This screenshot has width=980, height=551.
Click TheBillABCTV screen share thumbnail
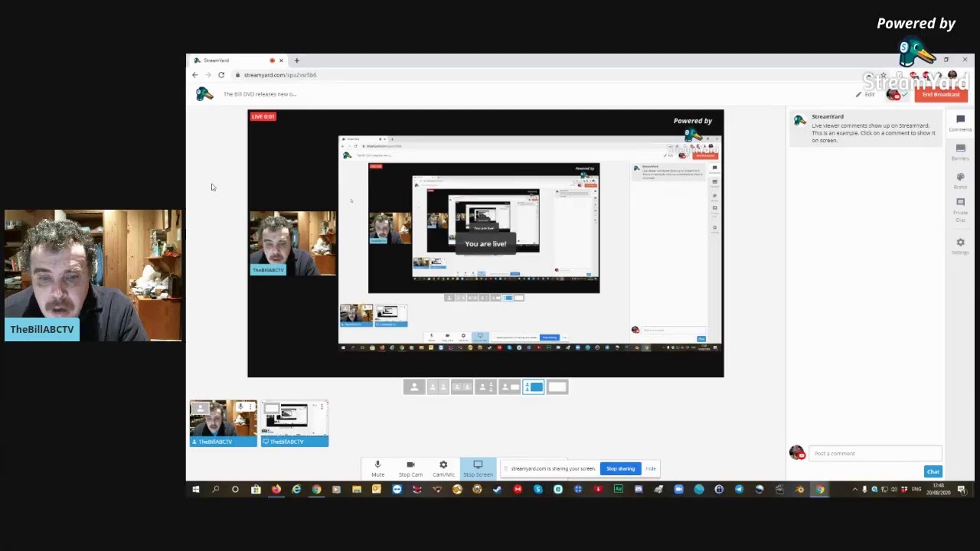[295, 423]
